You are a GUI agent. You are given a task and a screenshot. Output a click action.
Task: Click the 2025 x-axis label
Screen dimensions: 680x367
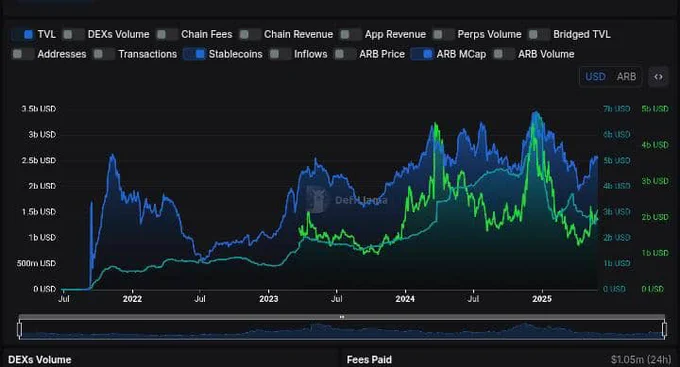[542, 299]
